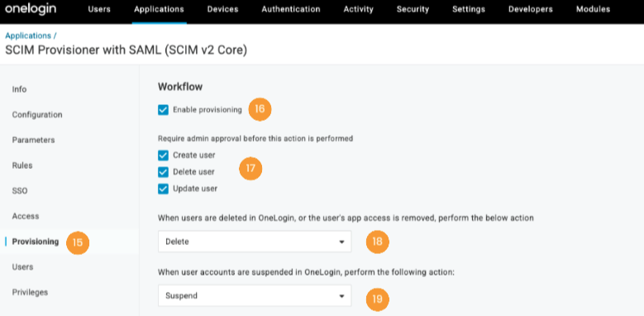
Task: Toggle the Delete user approval checkbox
Action: (164, 172)
